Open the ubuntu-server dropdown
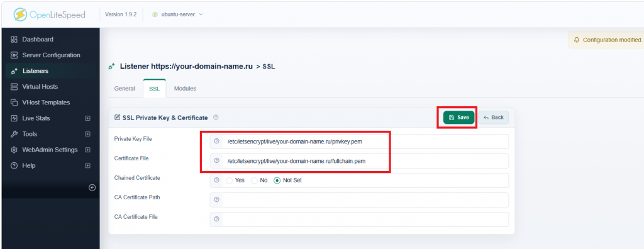Viewport: 644px width, 249px height. click(177, 14)
